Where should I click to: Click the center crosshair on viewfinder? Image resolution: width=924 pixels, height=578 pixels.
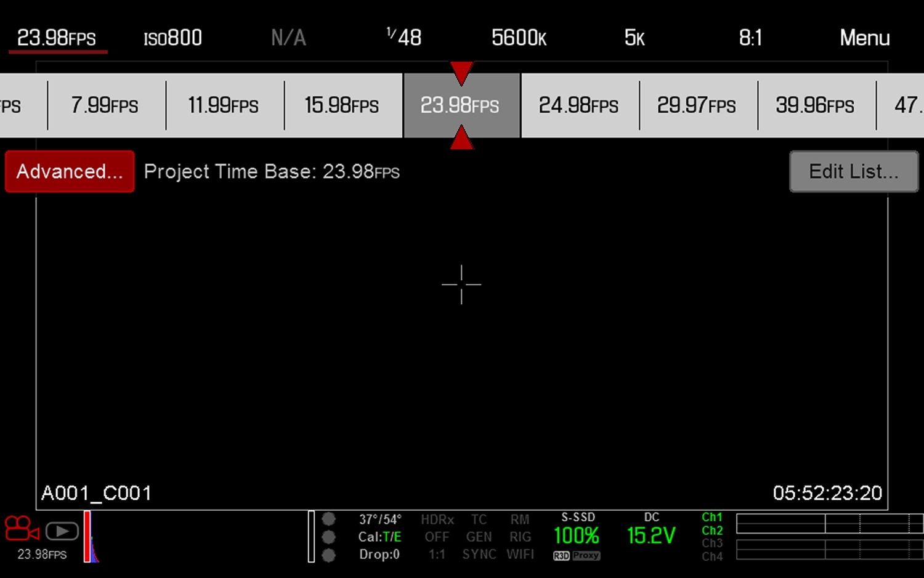coord(461,285)
